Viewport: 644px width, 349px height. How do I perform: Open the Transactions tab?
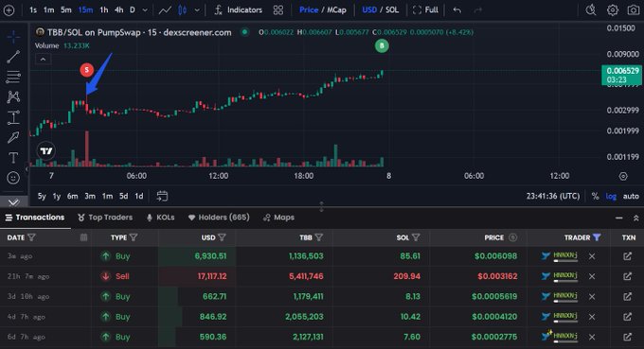pos(35,218)
